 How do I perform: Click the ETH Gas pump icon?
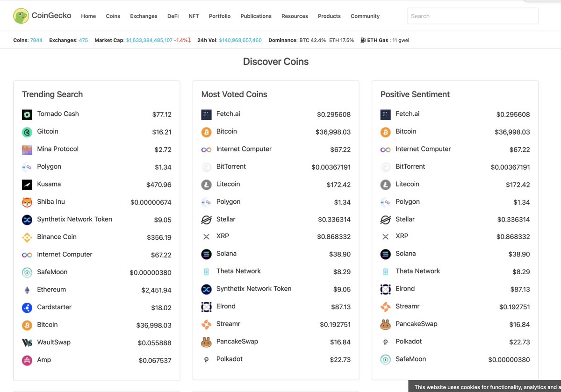(x=363, y=40)
